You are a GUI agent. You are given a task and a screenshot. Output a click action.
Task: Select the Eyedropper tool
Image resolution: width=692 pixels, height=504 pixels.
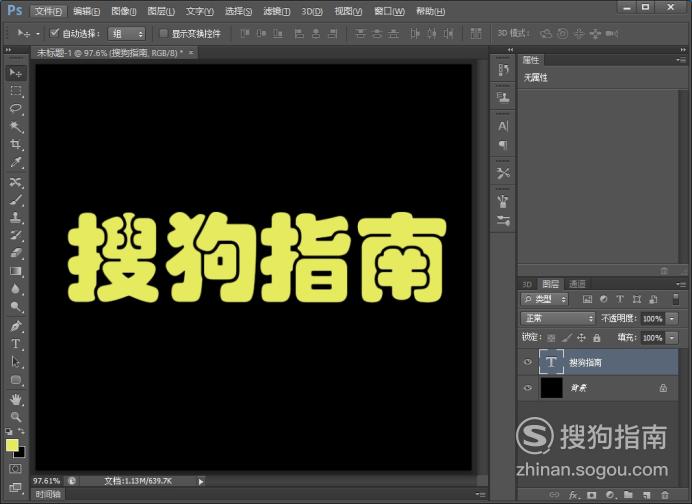coord(16,162)
